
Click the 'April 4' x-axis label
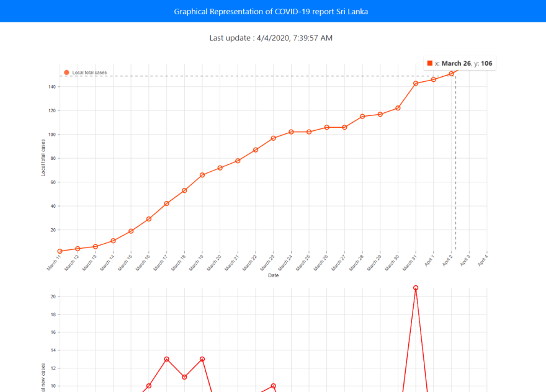coord(483,261)
